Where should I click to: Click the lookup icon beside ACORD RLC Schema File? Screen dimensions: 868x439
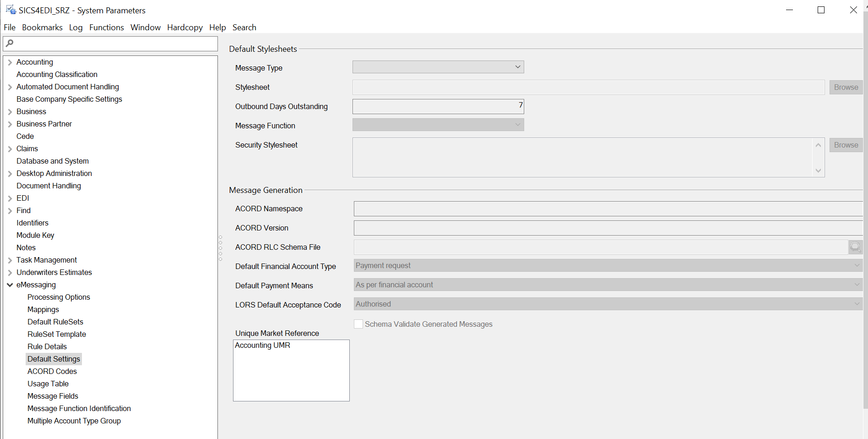(x=855, y=247)
